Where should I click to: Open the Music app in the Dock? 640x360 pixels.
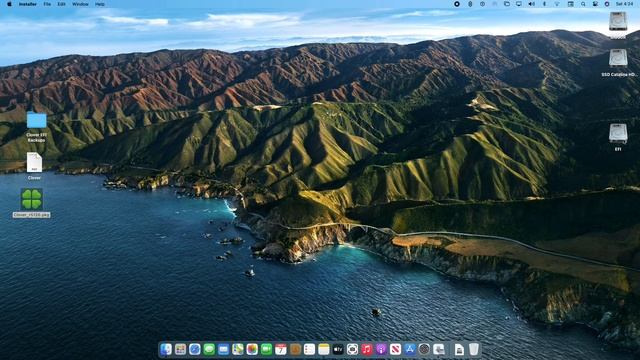click(x=367, y=349)
